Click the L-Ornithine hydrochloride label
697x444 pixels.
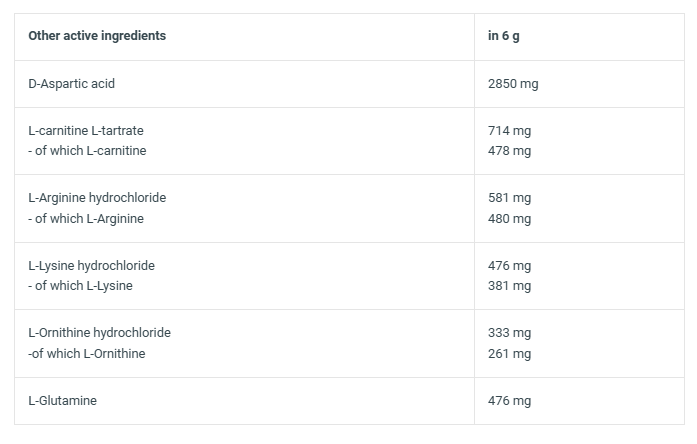(100, 333)
